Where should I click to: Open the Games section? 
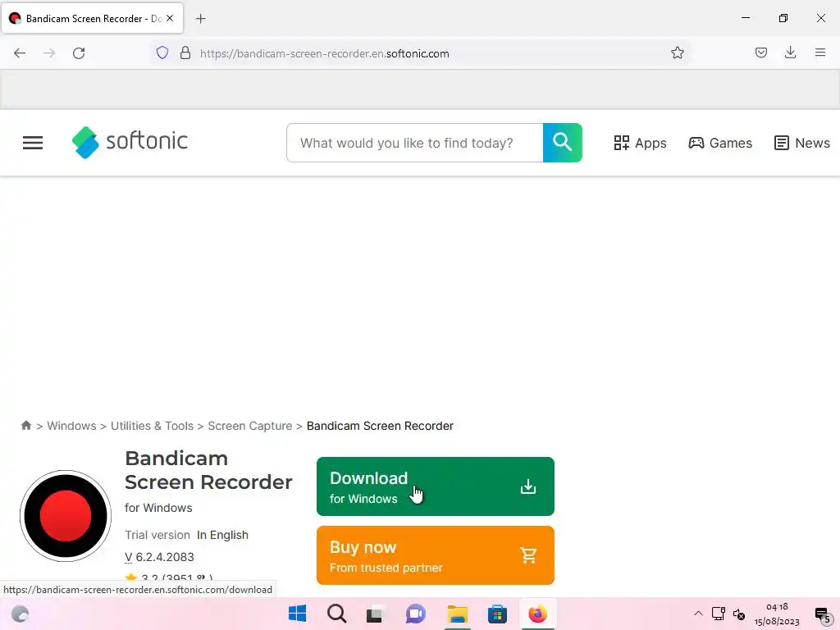[720, 143]
